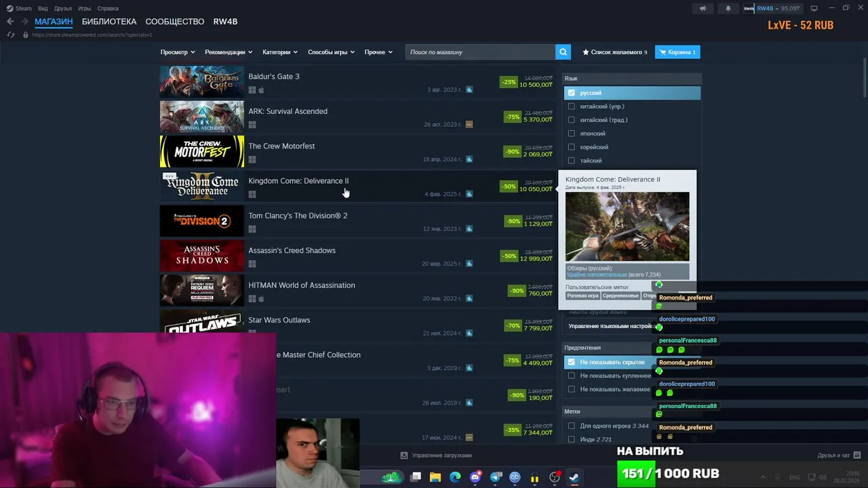Click Steam Deck icon on The Crew Motorfest row
Viewport: 868px width, 488px height.
click(x=469, y=159)
